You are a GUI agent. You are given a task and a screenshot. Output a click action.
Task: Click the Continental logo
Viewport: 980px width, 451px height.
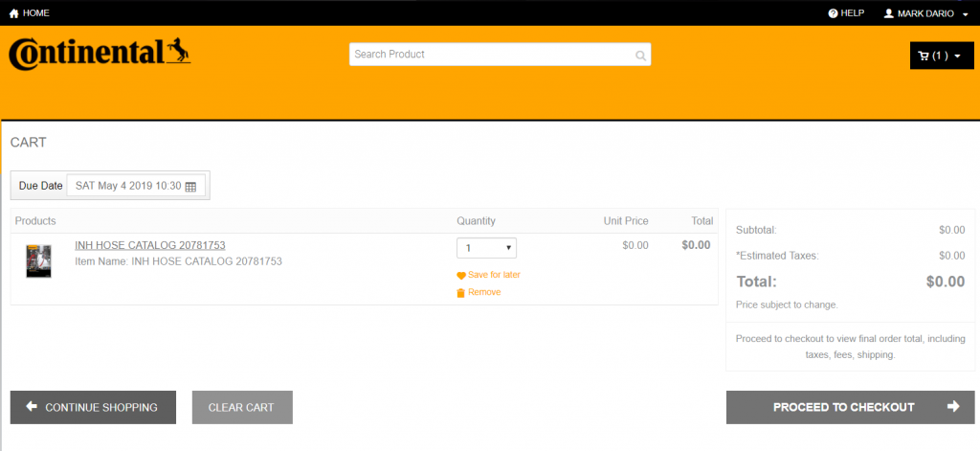[100, 54]
